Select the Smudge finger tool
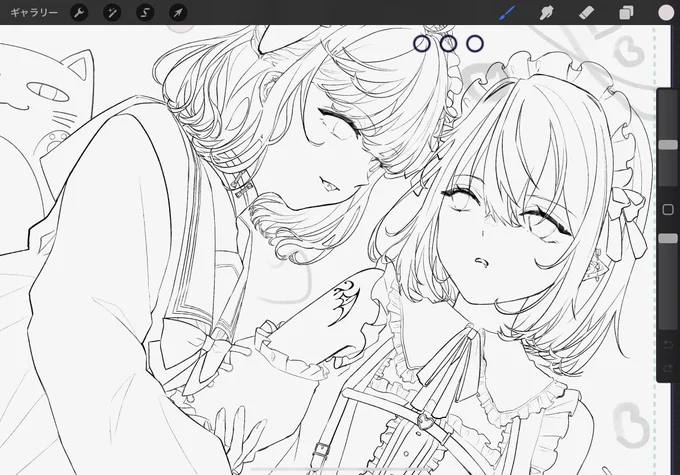Viewport: 680px width, 475px height. point(546,13)
